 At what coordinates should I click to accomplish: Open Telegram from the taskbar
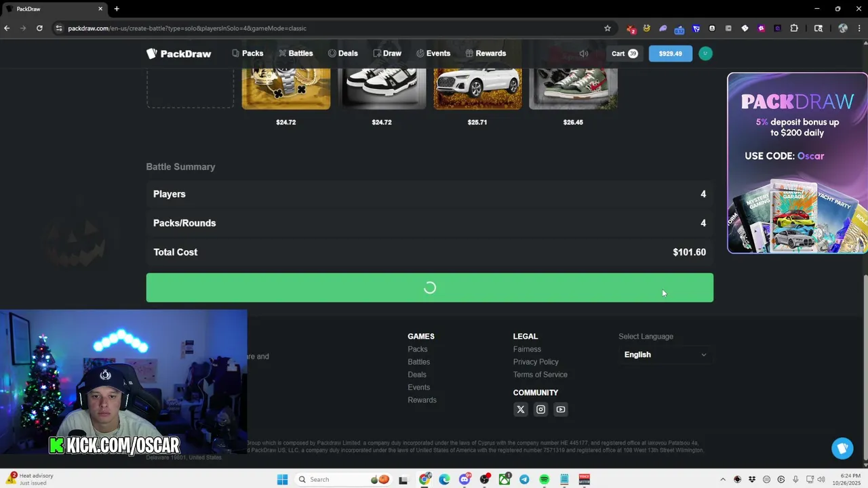point(524,479)
